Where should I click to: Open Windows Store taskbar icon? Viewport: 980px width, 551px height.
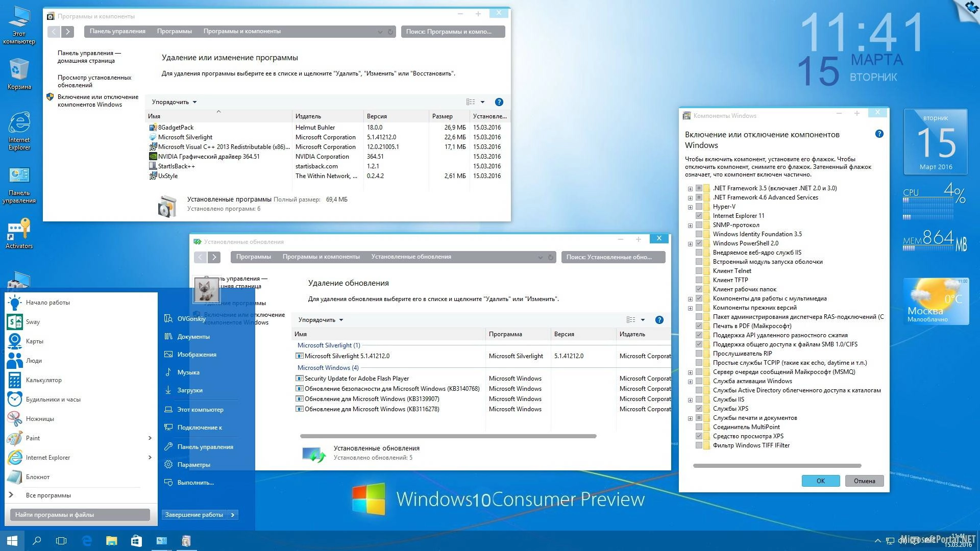pyautogui.click(x=136, y=541)
